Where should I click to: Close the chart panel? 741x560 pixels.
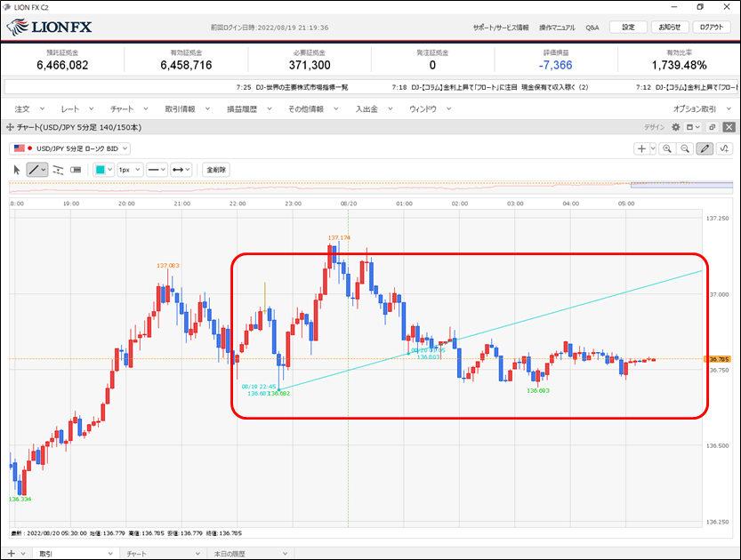click(729, 127)
